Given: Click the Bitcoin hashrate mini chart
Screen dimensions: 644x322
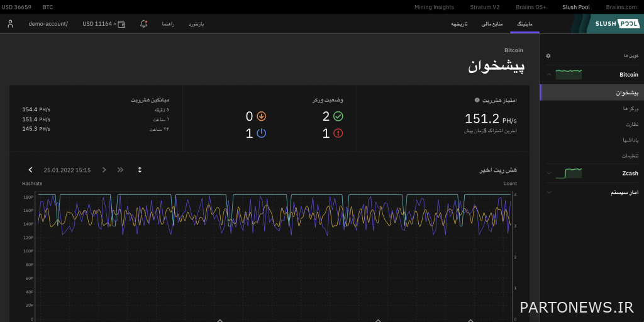Looking at the screenshot, I should (569, 74).
